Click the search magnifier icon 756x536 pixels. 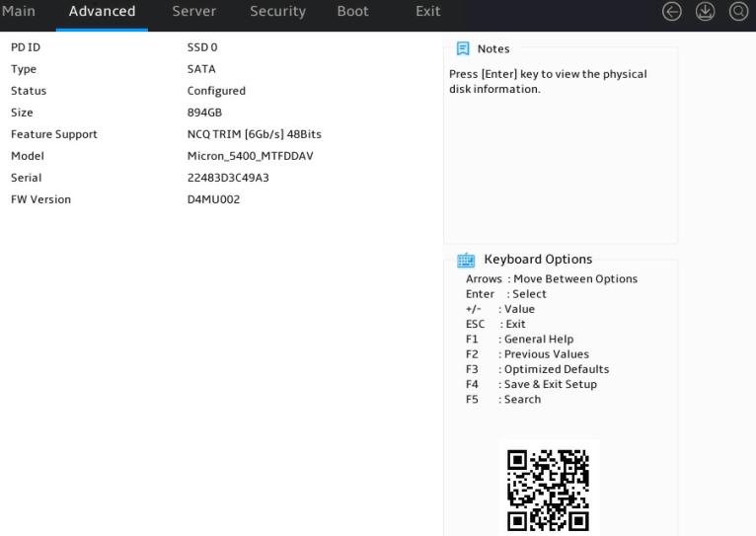coord(738,12)
